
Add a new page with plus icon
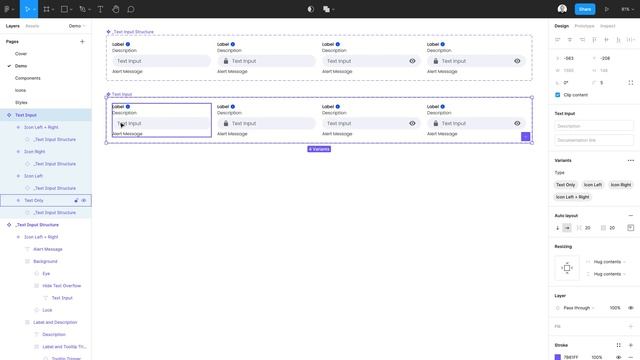(x=82, y=42)
